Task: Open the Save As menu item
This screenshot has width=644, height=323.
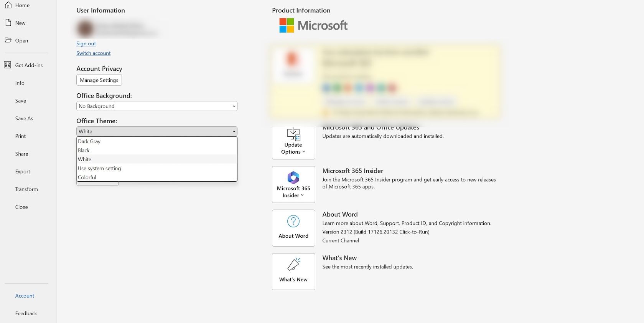Action: [24, 118]
